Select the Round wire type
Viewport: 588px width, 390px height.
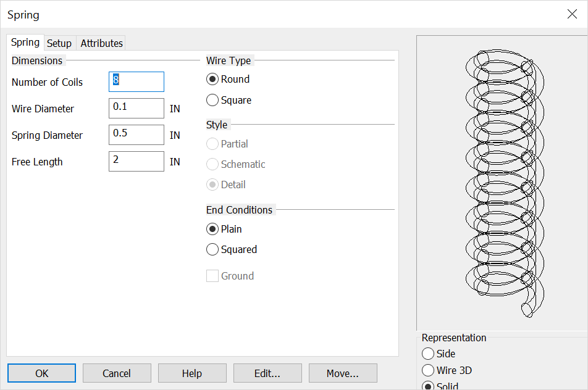[x=212, y=79]
